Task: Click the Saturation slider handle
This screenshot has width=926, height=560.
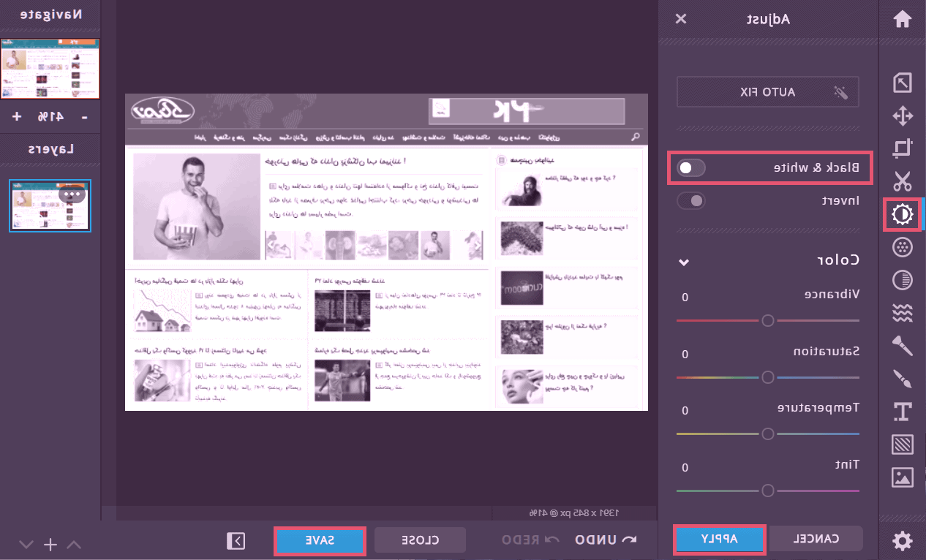Action: (767, 377)
